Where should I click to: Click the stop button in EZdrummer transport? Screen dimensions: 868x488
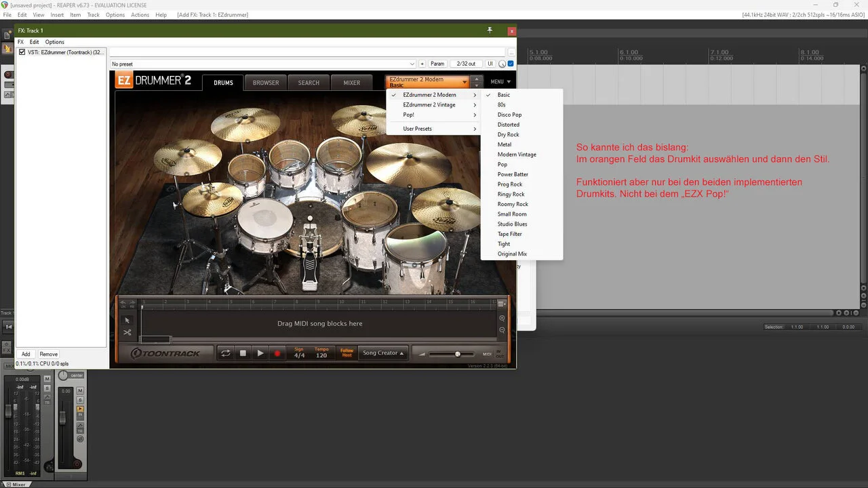click(243, 353)
